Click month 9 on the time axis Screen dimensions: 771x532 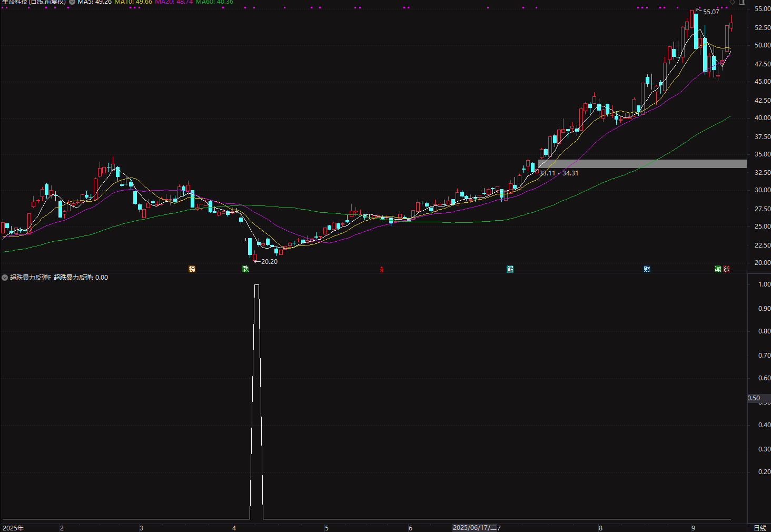[693, 528]
